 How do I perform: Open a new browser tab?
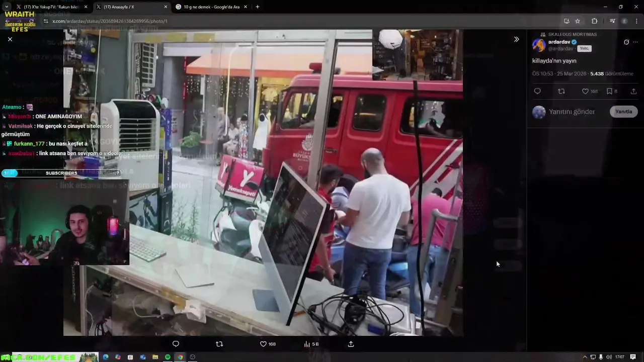tap(257, 7)
